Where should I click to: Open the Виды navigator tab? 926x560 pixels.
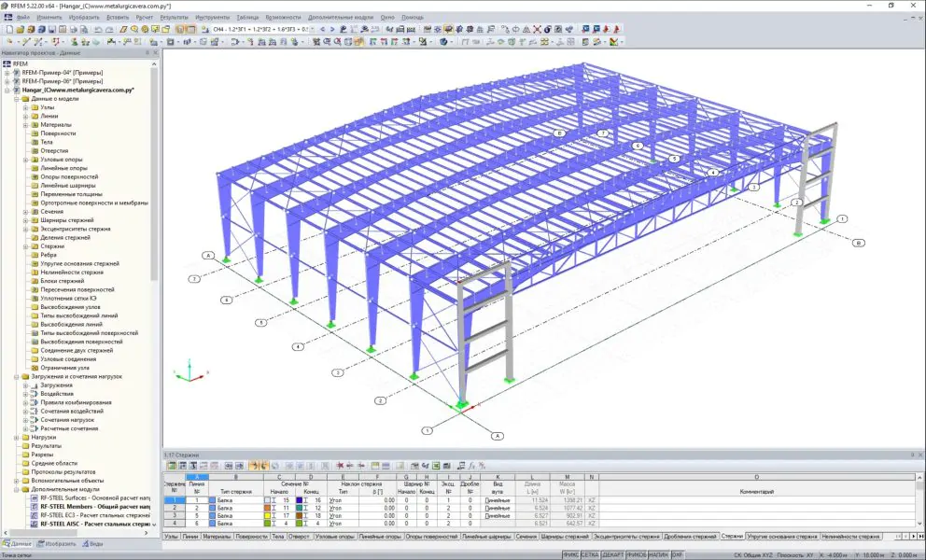92,543
